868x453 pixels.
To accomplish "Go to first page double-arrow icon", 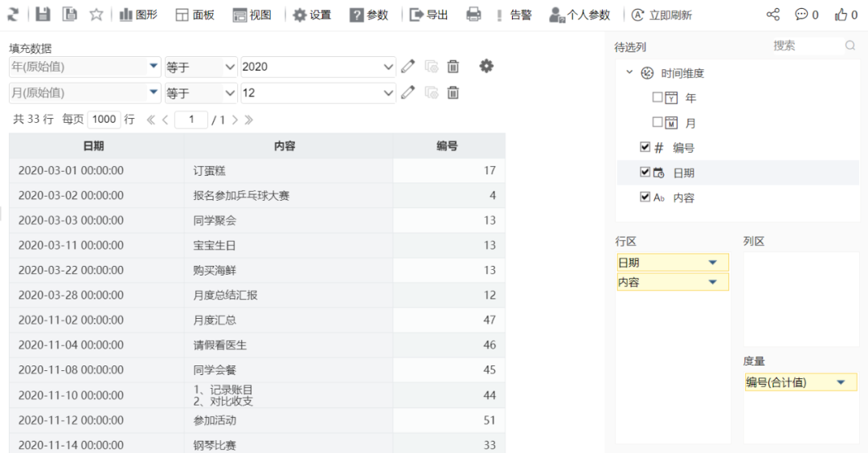I will coord(150,120).
